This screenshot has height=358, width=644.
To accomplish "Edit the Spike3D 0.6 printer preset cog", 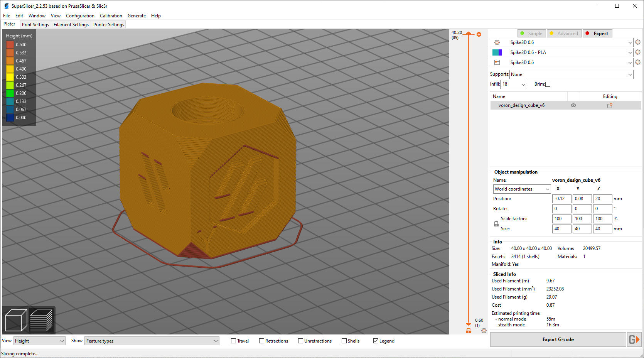I will [x=638, y=62].
